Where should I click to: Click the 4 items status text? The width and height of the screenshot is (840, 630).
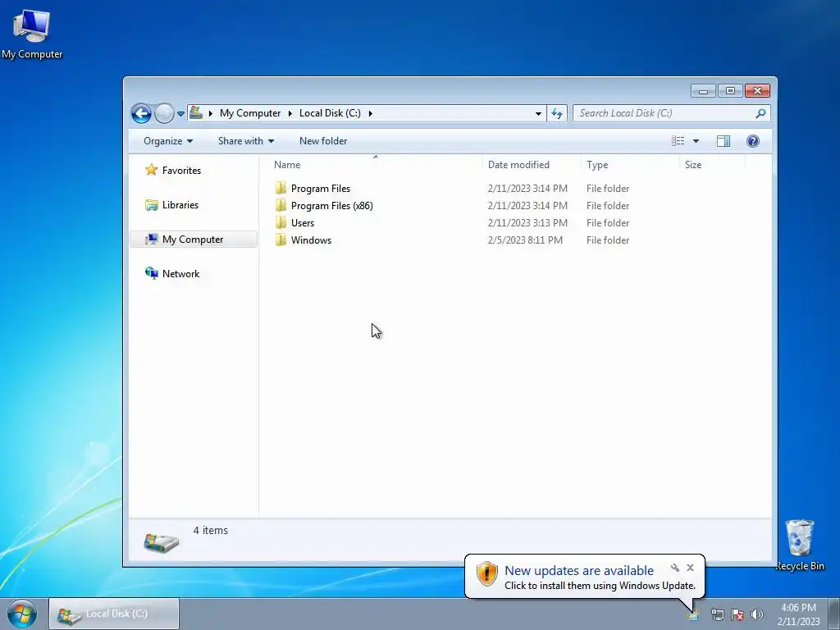coord(211,531)
